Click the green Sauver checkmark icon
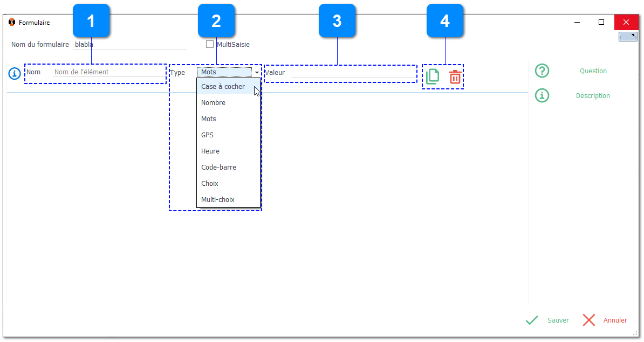The image size is (644, 342). tap(532, 320)
